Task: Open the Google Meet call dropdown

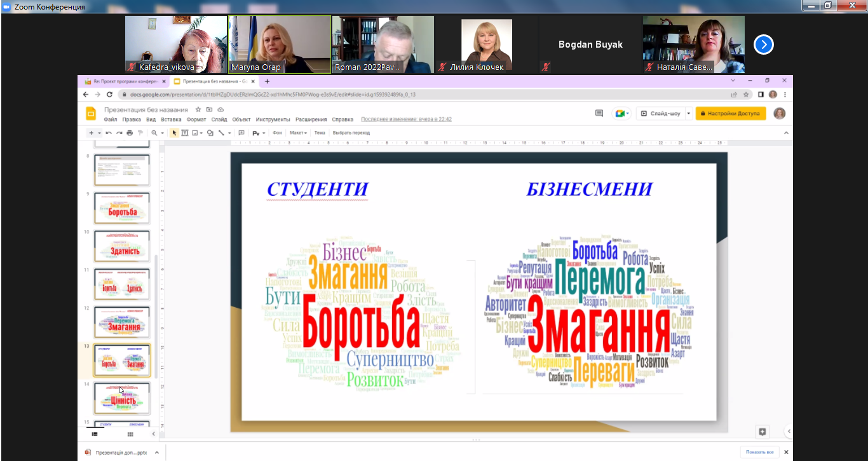Action: click(x=621, y=114)
